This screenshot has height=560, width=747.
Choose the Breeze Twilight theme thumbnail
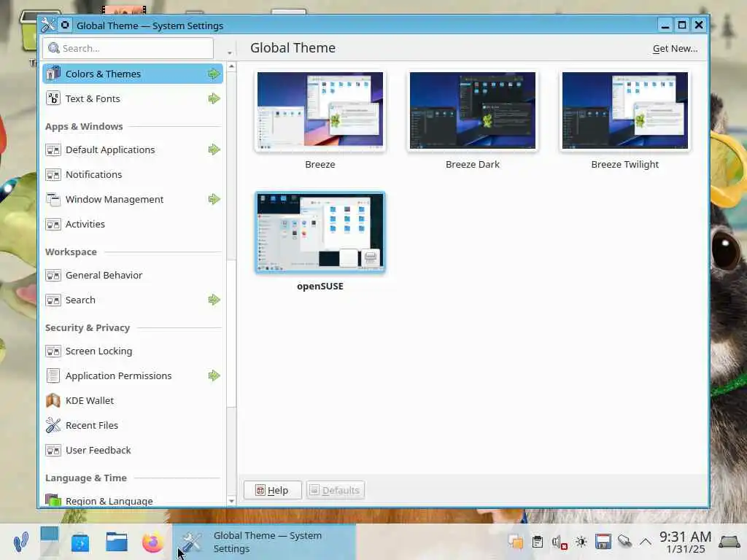(624, 111)
